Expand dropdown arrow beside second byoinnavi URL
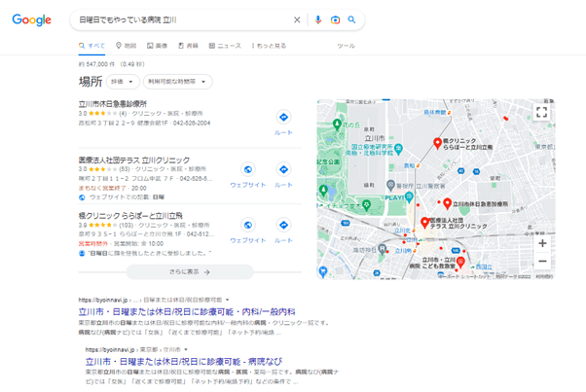586x392 pixels. pos(186,349)
